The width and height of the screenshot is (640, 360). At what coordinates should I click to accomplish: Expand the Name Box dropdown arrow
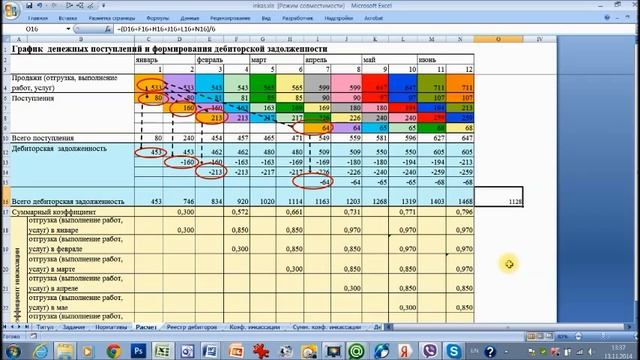[x=68, y=29]
